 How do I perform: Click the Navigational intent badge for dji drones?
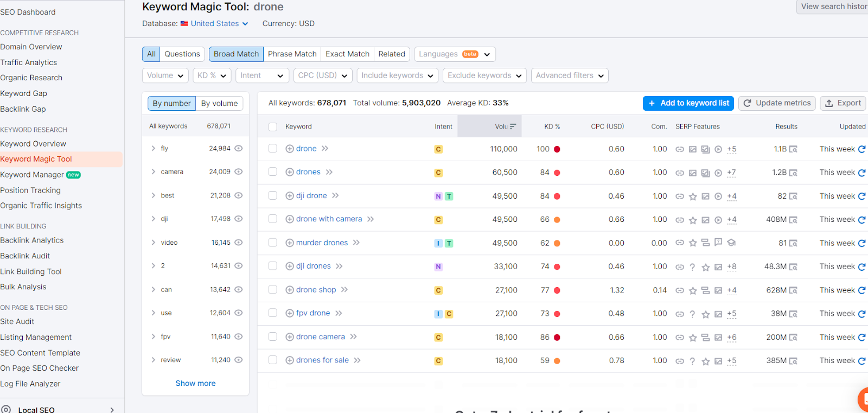pyautogui.click(x=438, y=267)
